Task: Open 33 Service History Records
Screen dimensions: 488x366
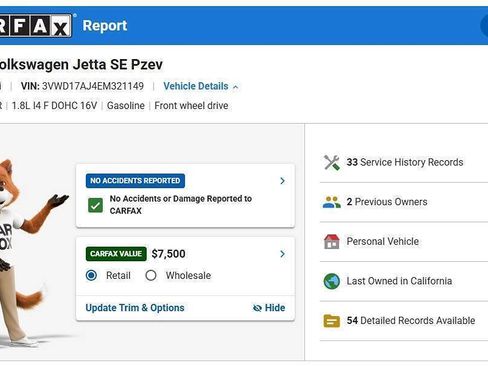Action: [404, 162]
